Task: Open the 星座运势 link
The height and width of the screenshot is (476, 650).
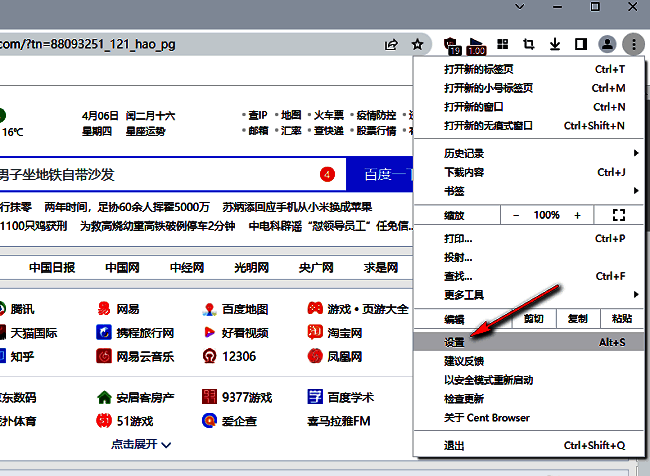Action: click(x=146, y=131)
